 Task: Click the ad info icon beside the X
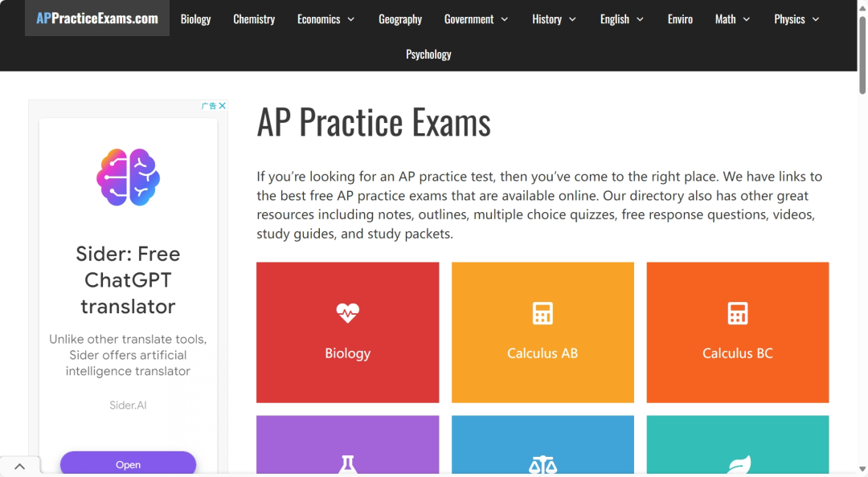click(x=209, y=106)
